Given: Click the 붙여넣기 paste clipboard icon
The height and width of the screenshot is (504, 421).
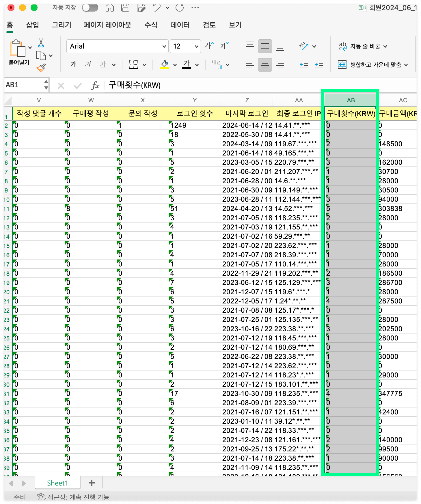Looking at the screenshot, I should [x=17, y=48].
